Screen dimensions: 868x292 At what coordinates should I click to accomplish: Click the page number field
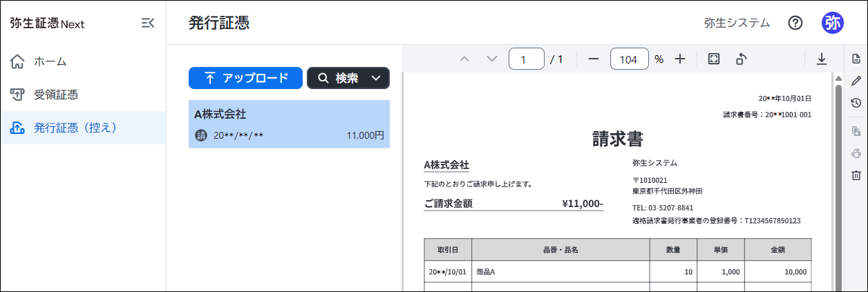527,59
